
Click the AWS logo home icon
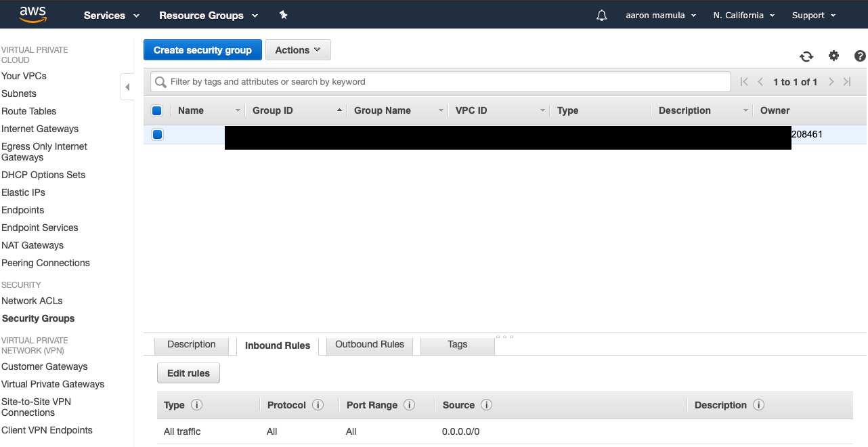coord(32,14)
